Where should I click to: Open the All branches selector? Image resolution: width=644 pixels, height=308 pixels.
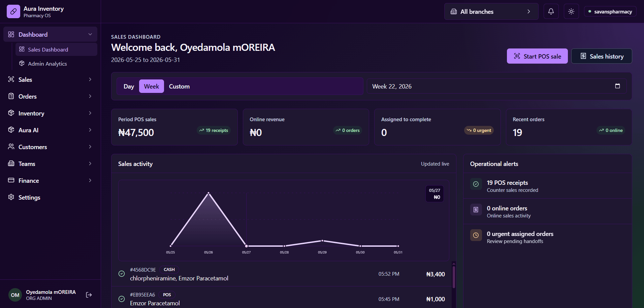click(491, 11)
